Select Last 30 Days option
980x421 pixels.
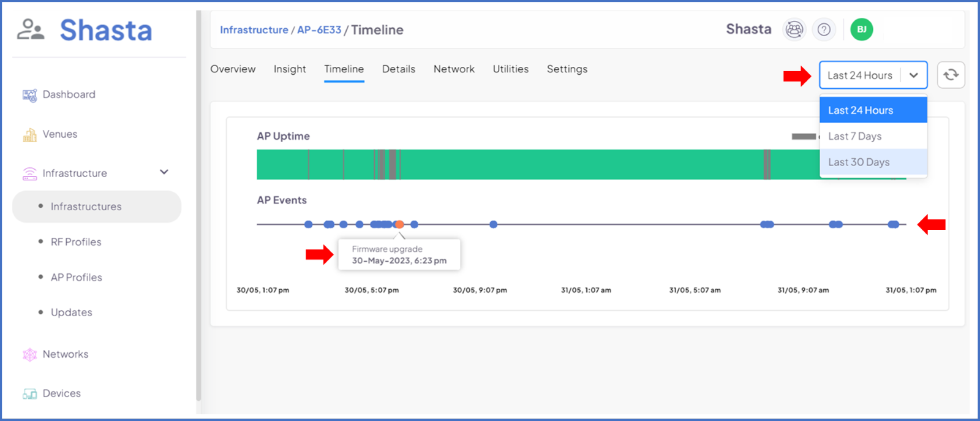tap(873, 162)
